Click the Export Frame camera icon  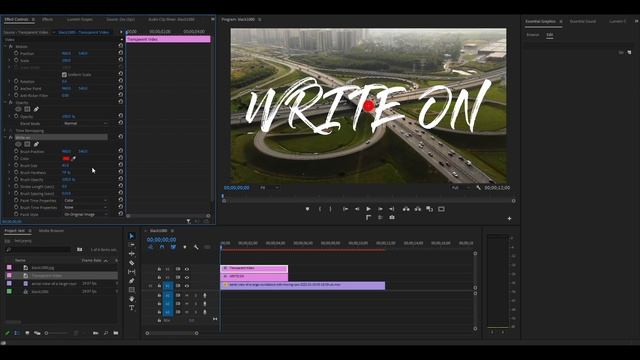click(392, 218)
